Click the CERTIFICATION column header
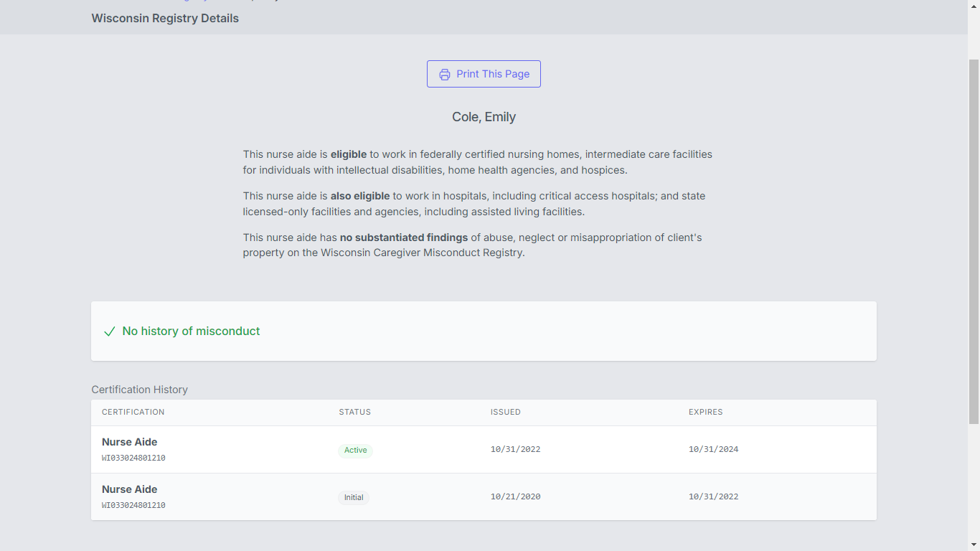Screen dimensions: 980x551 tap(133, 413)
